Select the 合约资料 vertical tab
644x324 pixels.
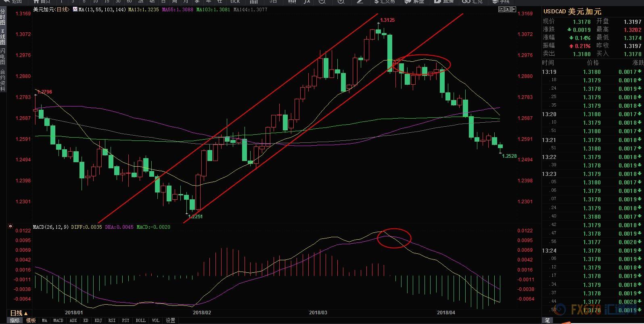coord(3,80)
